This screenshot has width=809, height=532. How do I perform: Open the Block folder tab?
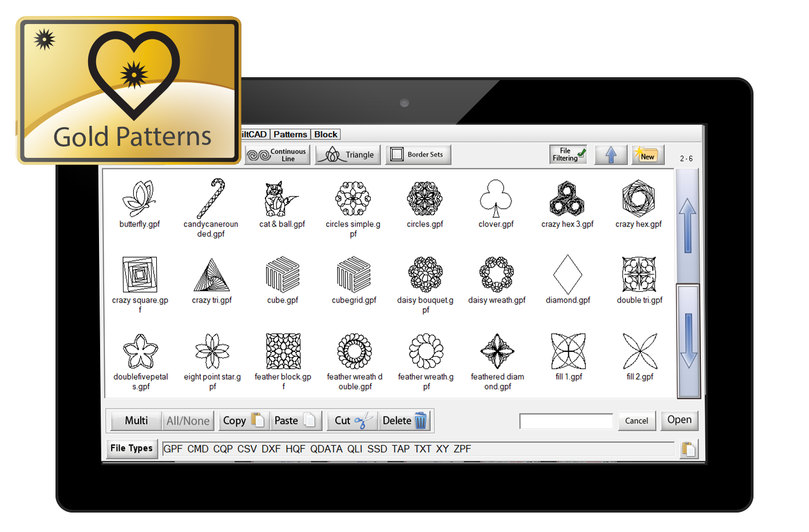[326, 134]
